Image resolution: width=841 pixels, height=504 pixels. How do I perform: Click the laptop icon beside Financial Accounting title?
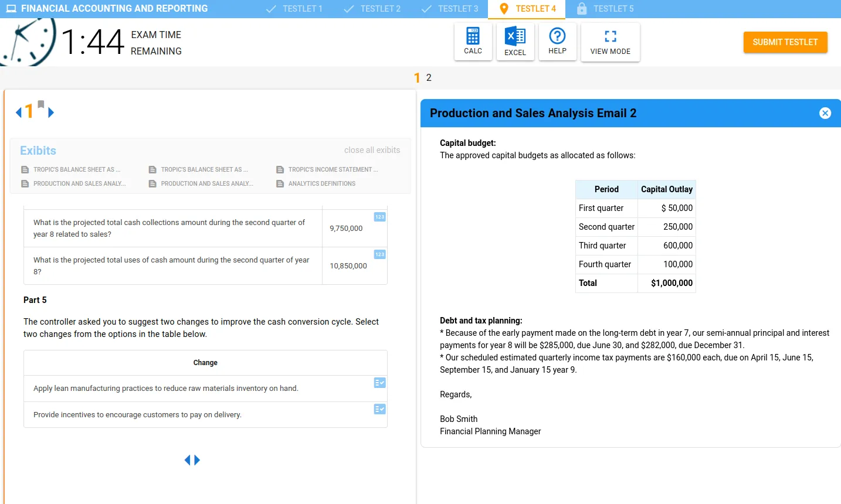tap(11, 9)
